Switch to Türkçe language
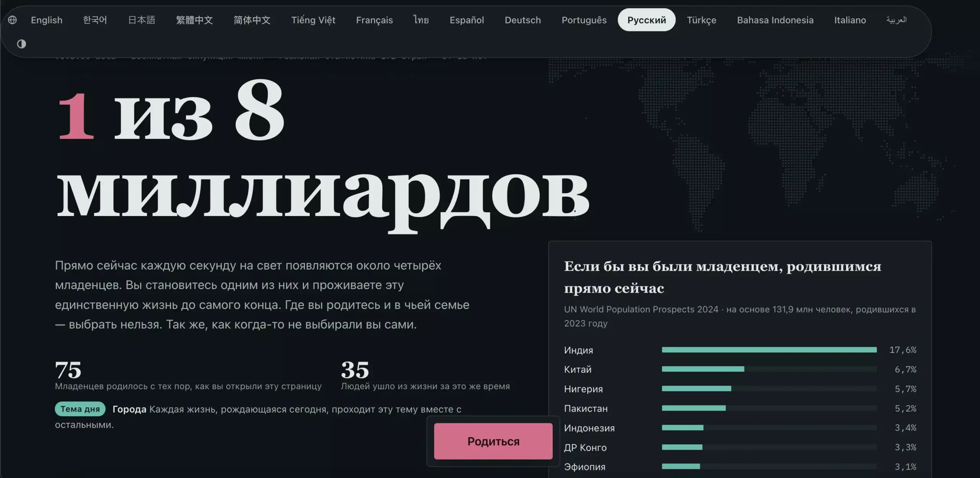Image resolution: width=980 pixels, height=478 pixels. 701,20
